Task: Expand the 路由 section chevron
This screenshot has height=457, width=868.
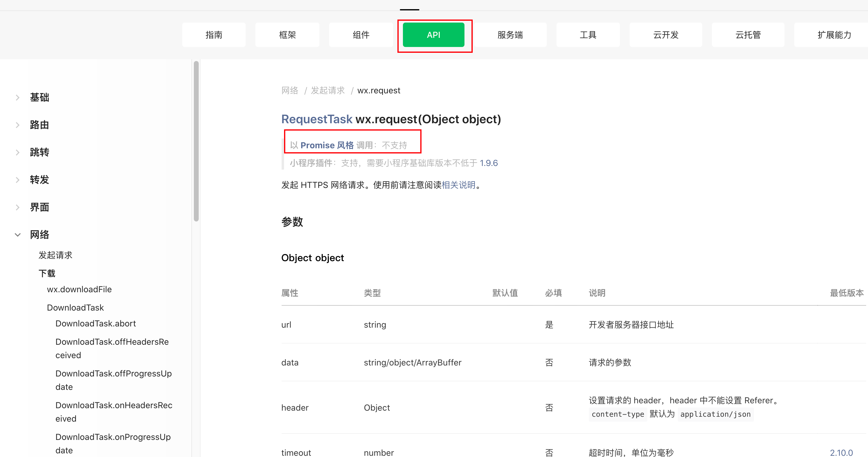Action: tap(17, 125)
